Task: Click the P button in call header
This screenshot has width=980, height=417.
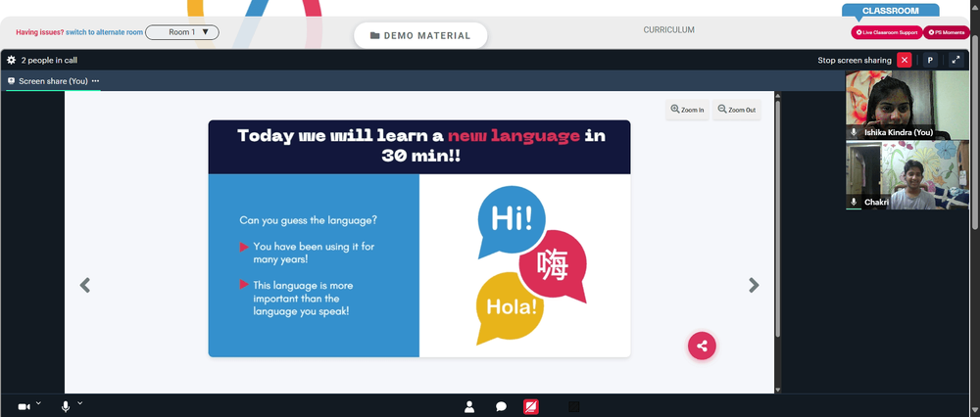Action: point(930,60)
